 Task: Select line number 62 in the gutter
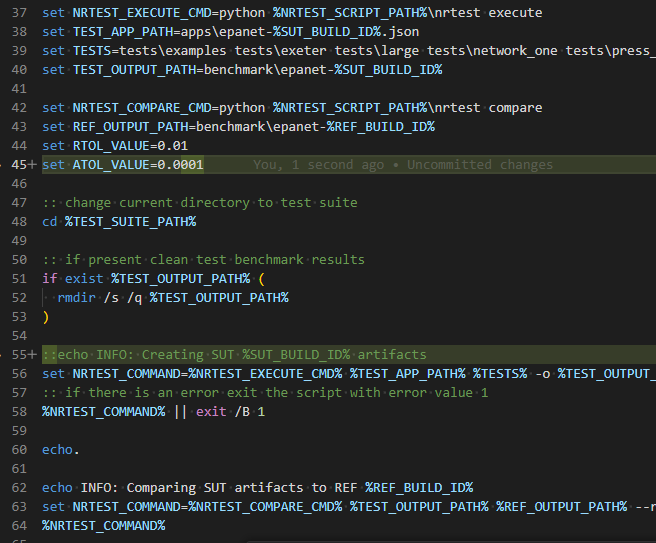(19, 488)
